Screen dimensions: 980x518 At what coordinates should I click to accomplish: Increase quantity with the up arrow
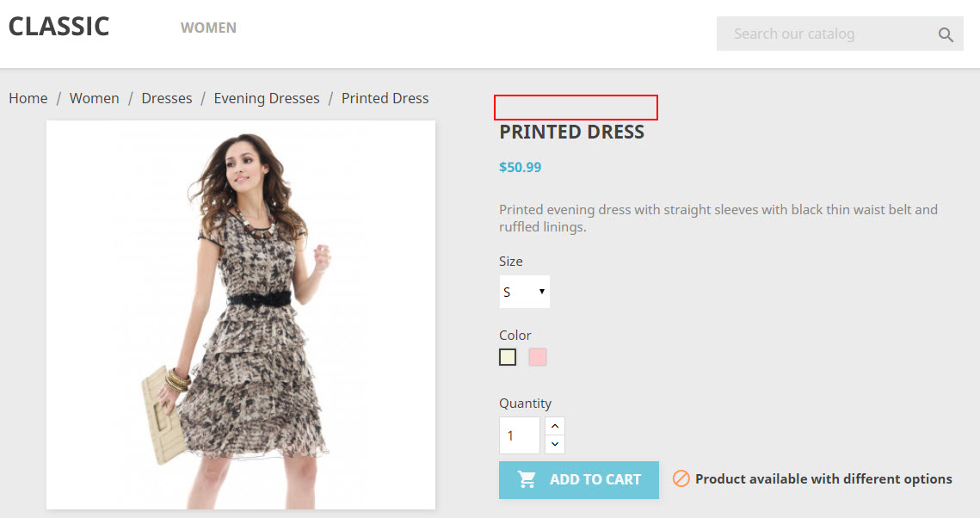(x=555, y=426)
